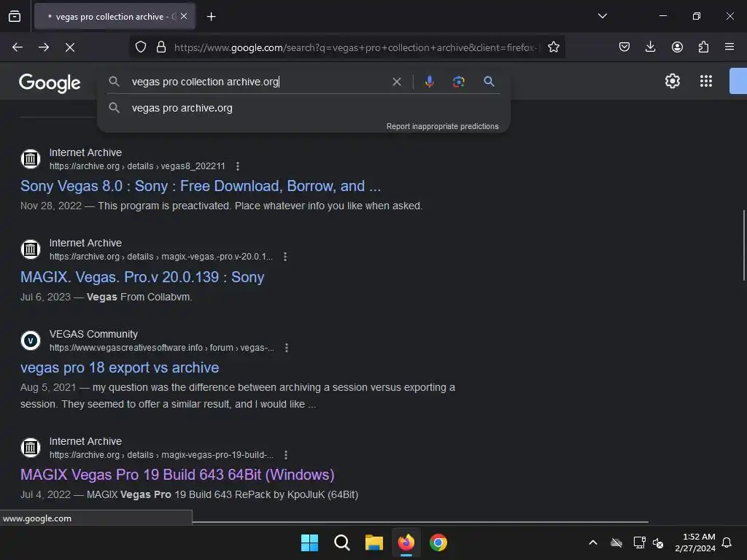Viewport: 747px width, 560px height.
Task: Open Firefox account icon
Action: pos(677,47)
